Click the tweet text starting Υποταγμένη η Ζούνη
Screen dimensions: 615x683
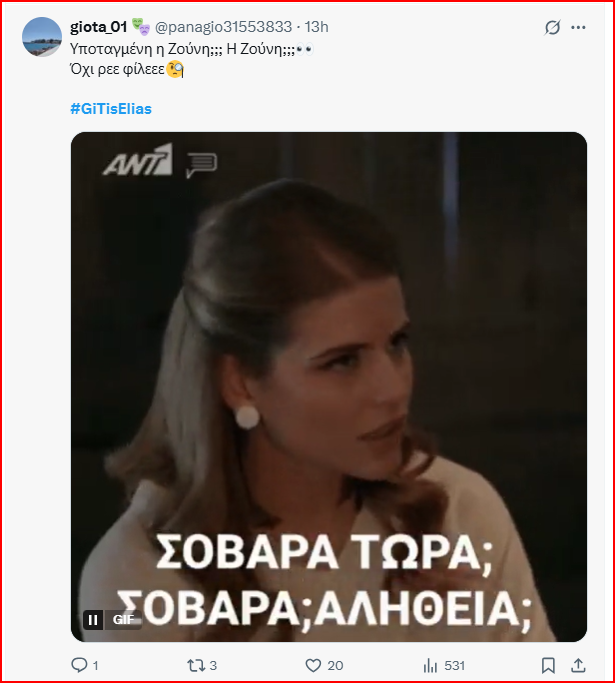[x=192, y=59]
